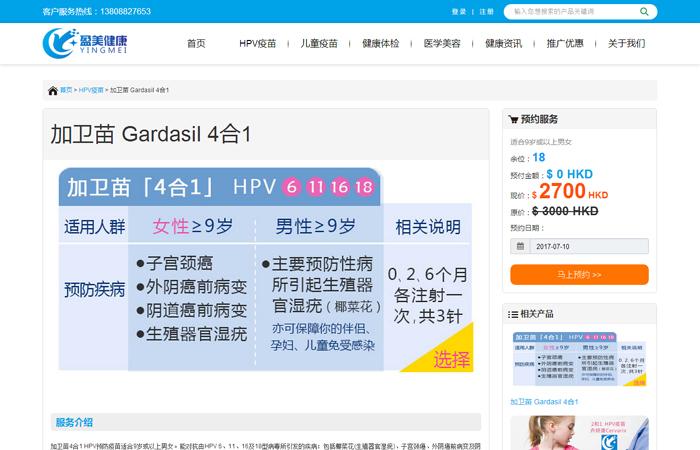
Task: Click the main 加卫苗 4合1 HPV infographic
Action: [266, 270]
